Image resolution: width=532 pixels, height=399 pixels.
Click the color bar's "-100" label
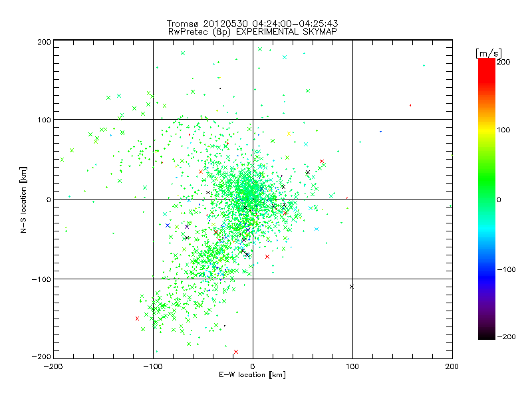tap(506, 270)
